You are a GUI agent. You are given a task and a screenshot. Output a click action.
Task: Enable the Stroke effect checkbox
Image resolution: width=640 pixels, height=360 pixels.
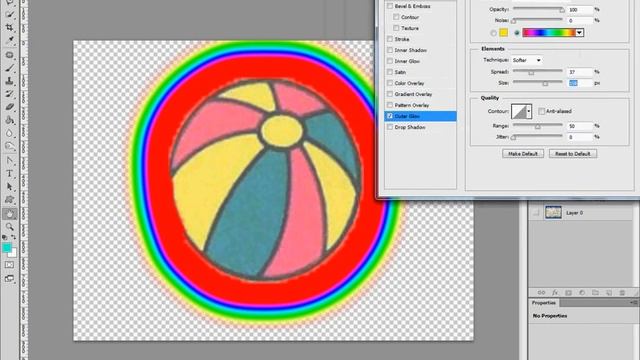pyautogui.click(x=390, y=39)
